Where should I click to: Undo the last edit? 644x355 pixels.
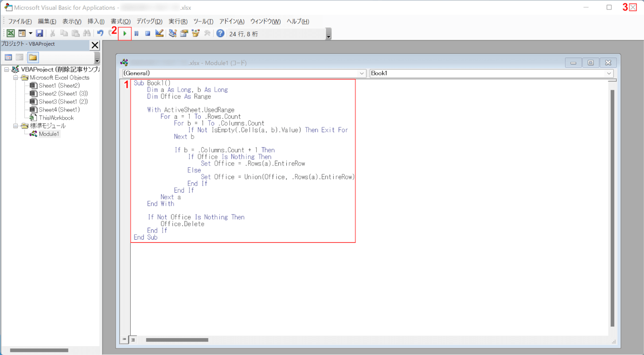pos(100,33)
